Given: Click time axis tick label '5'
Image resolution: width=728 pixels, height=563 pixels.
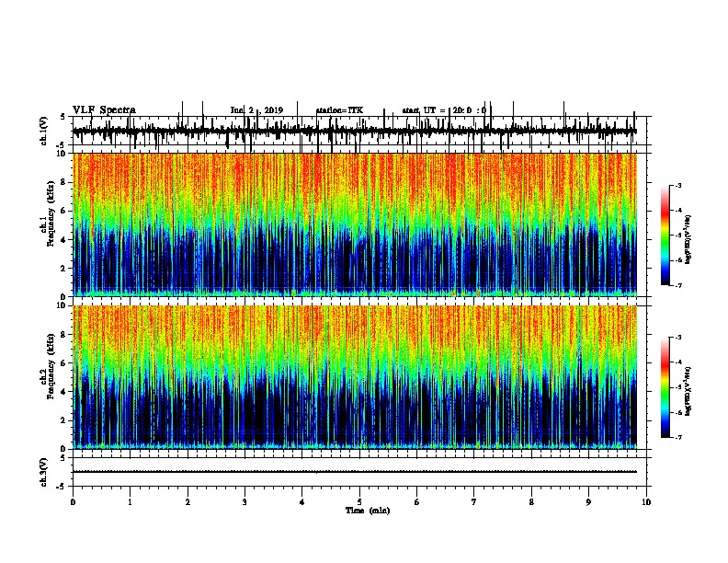Looking at the screenshot, I should pyautogui.click(x=359, y=501).
